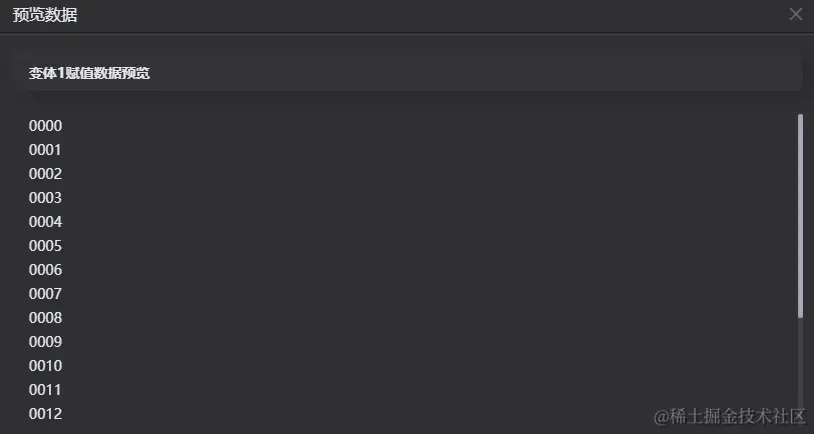814x434 pixels.
Task: Close the 预览数据 dialog
Action: [x=795, y=15]
